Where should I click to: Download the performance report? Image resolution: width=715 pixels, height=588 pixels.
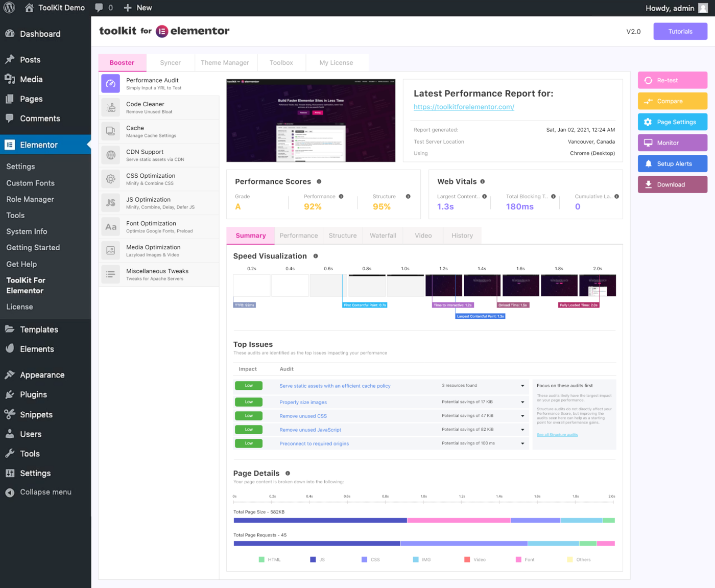coord(673,184)
